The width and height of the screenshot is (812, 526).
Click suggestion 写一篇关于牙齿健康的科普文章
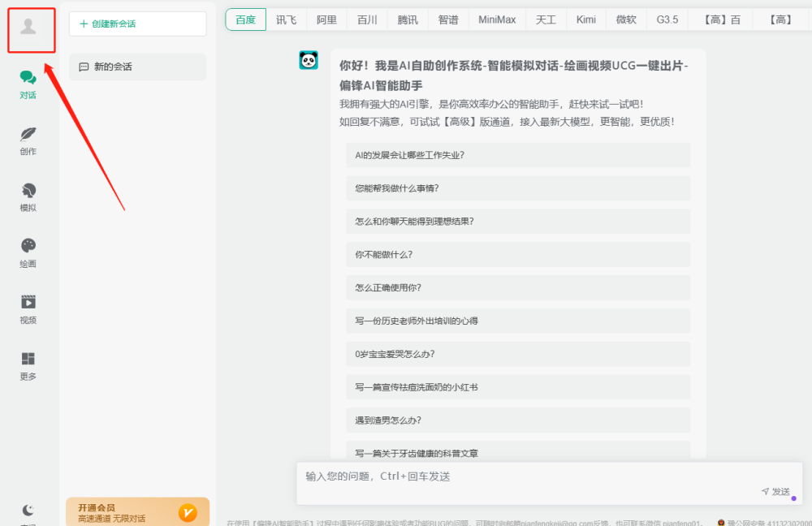coord(518,451)
